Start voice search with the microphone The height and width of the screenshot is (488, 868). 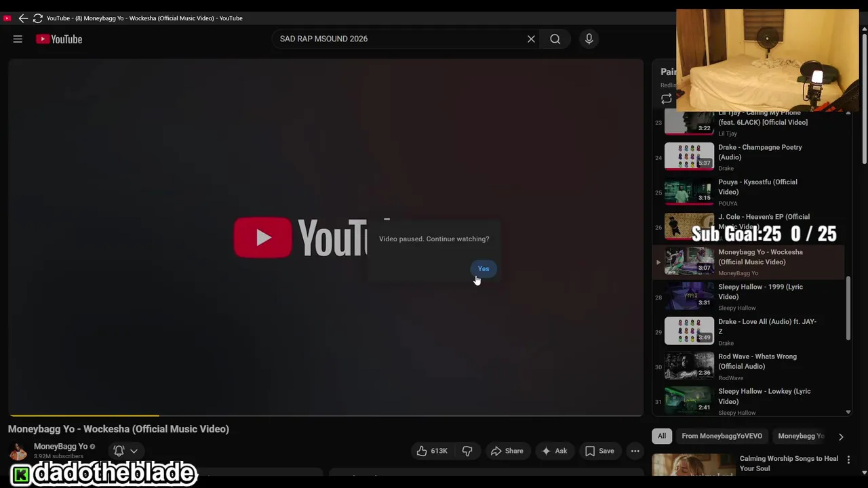589,39
